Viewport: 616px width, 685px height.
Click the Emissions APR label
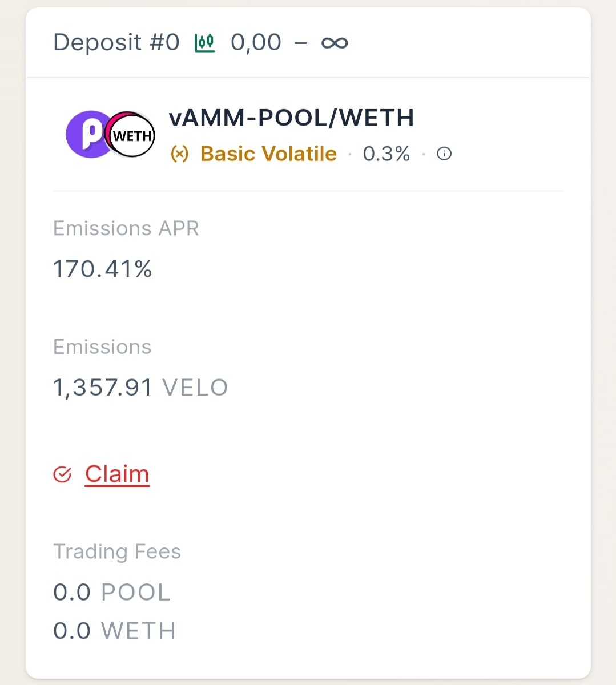pos(126,228)
